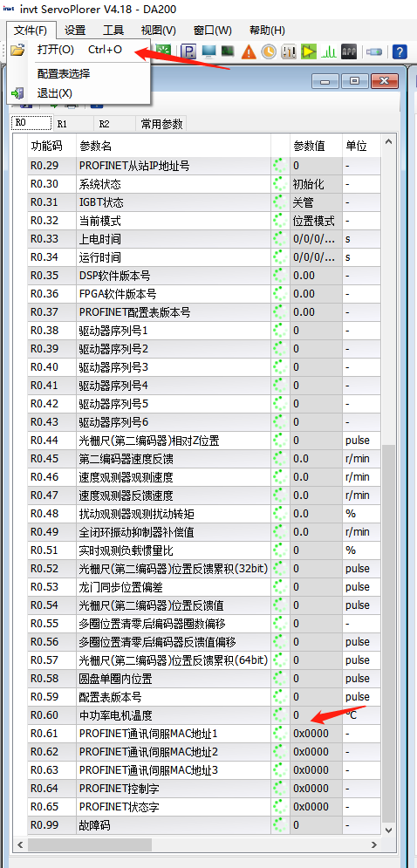Viewport: 417px width, 868px height.
Task: Click the USB connector toolbar icon
Action: pyautogui.click(x=373, y=52)
